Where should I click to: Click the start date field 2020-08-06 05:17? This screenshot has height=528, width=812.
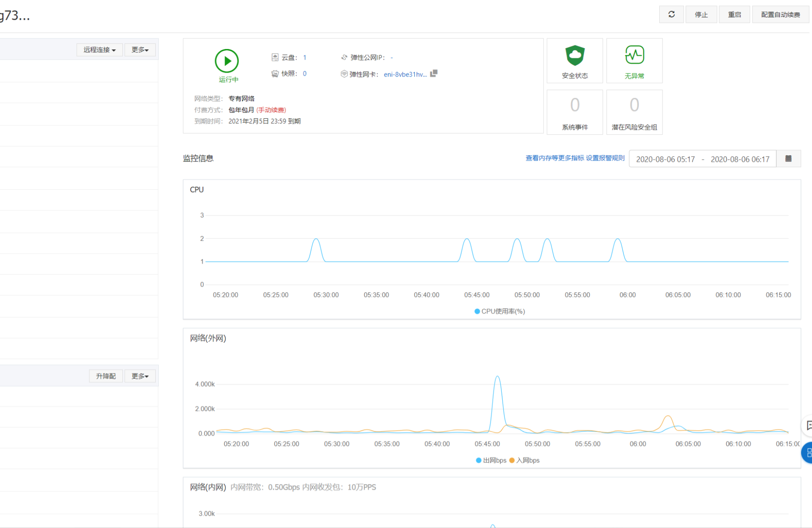665,159
